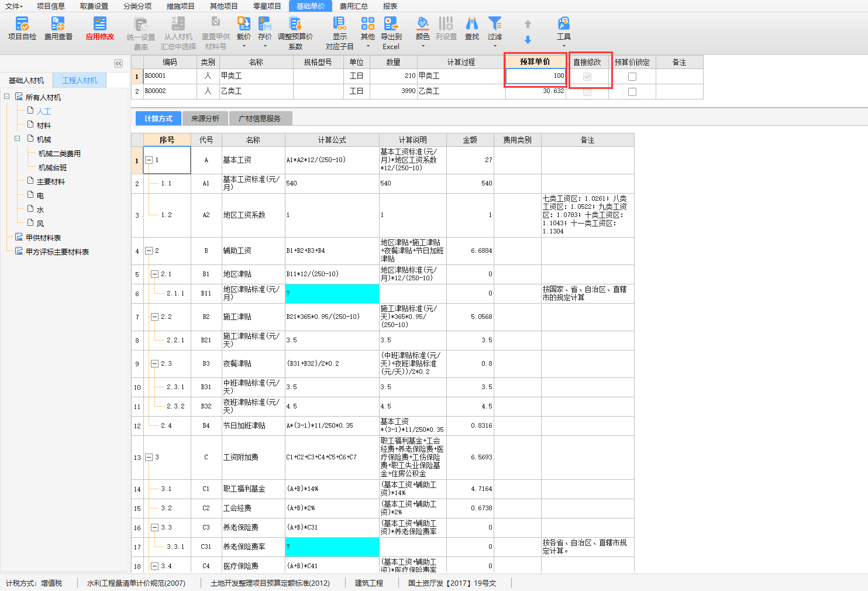
Task: Toggle 预算价锁定 checkbox for 乙类工 row
Action: click(632, 92)
